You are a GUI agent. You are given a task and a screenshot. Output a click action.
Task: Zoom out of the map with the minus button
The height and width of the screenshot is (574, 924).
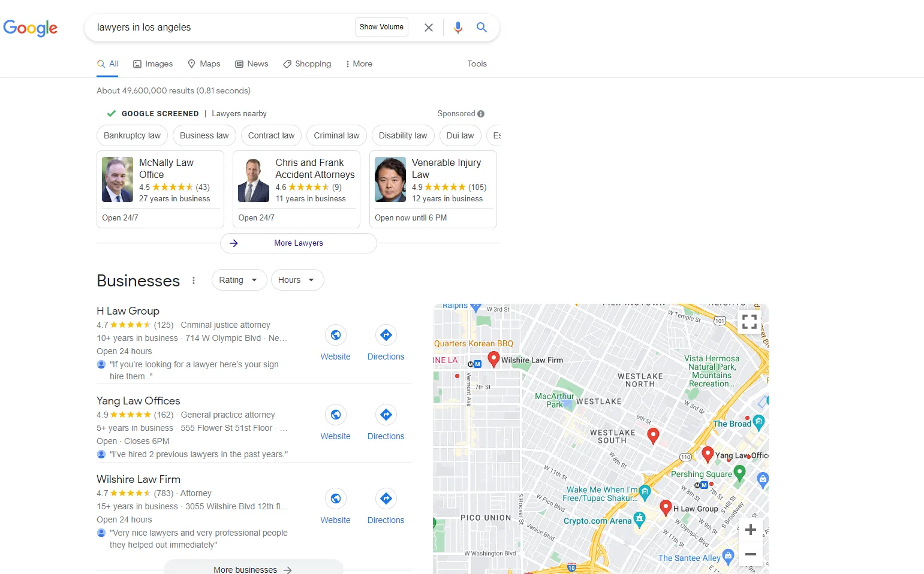tap(750, 554)
